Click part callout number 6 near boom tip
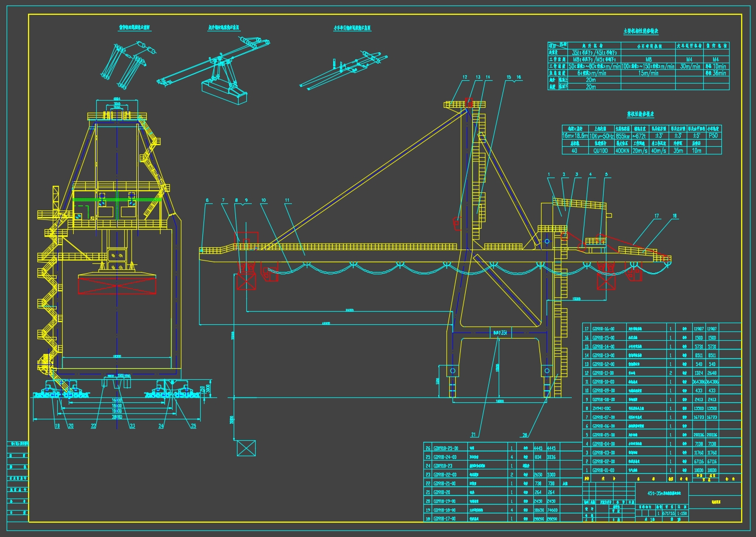The image size is (756, 537). pyautogui.click(x=207, y=201)
